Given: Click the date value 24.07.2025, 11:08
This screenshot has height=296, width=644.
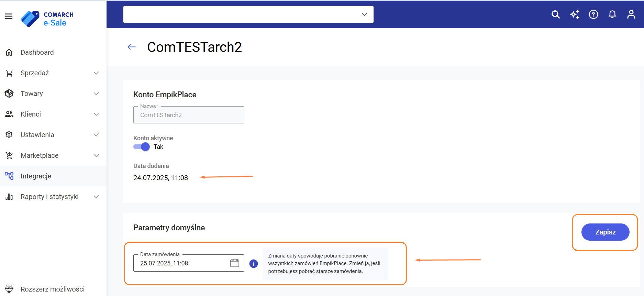Looking at the screenshot, I should (160, 178).
